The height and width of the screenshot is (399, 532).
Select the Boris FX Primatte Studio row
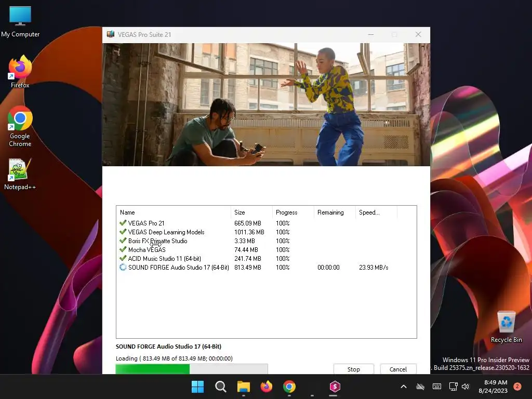[267, 241]
